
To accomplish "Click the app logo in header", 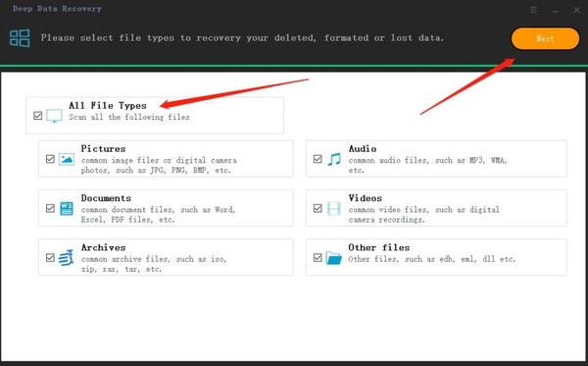I will point(20,38).
